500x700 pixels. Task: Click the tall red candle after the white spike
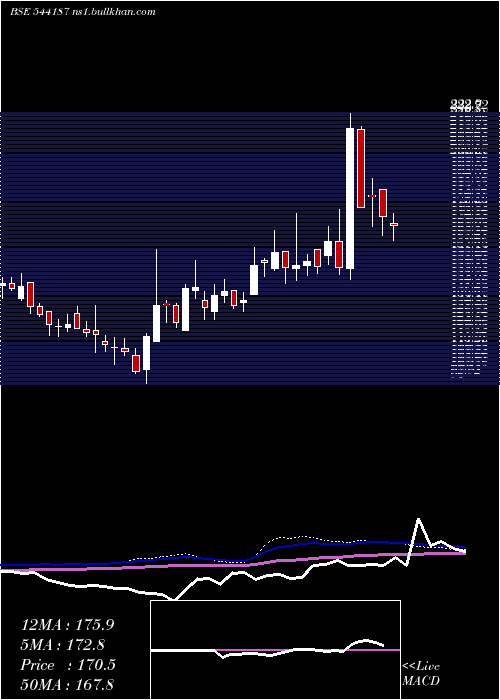click(x=361, y=168)
